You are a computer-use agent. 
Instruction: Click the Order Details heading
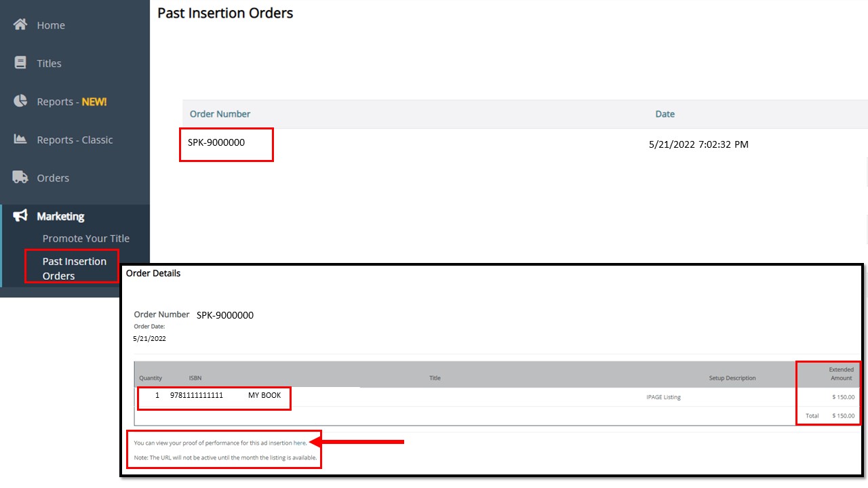click(x=153, y=273)
